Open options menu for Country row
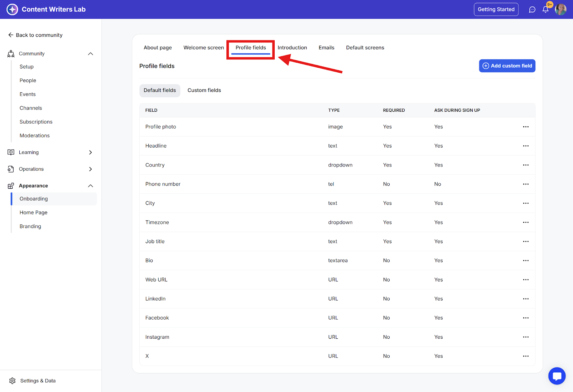 (526, 165)
